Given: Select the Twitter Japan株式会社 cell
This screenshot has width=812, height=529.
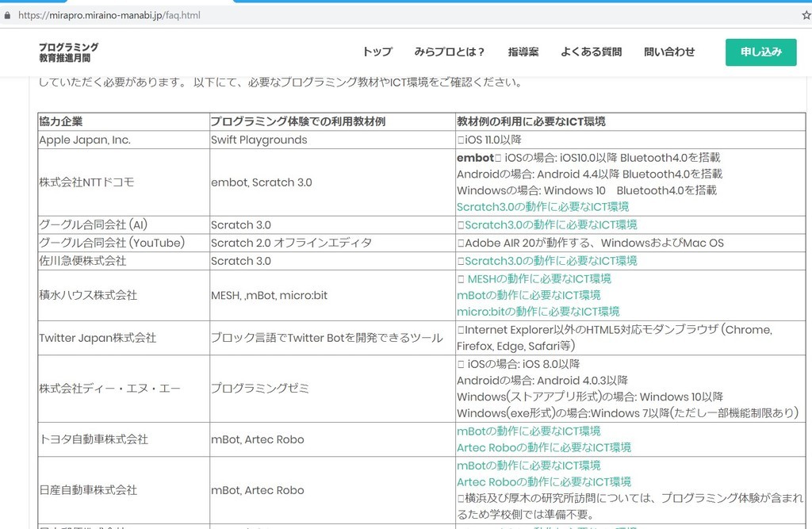Looking at the screenshot, I should click(x=124, y=338).
